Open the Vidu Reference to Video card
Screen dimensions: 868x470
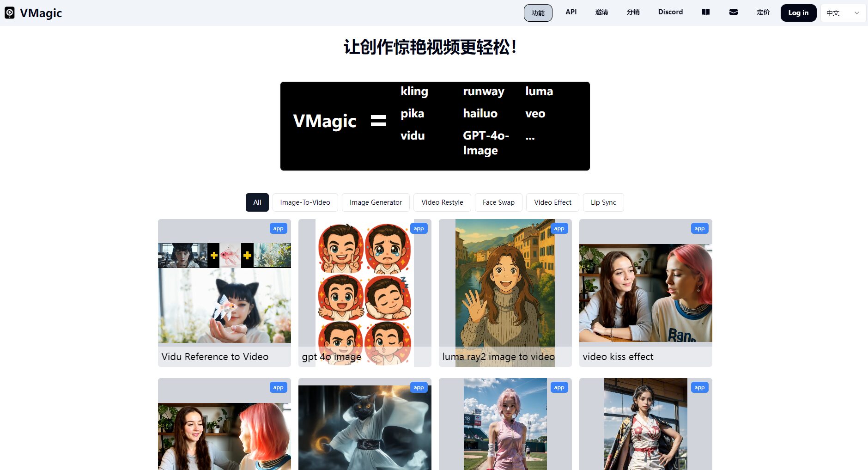(x=225, y=293)
